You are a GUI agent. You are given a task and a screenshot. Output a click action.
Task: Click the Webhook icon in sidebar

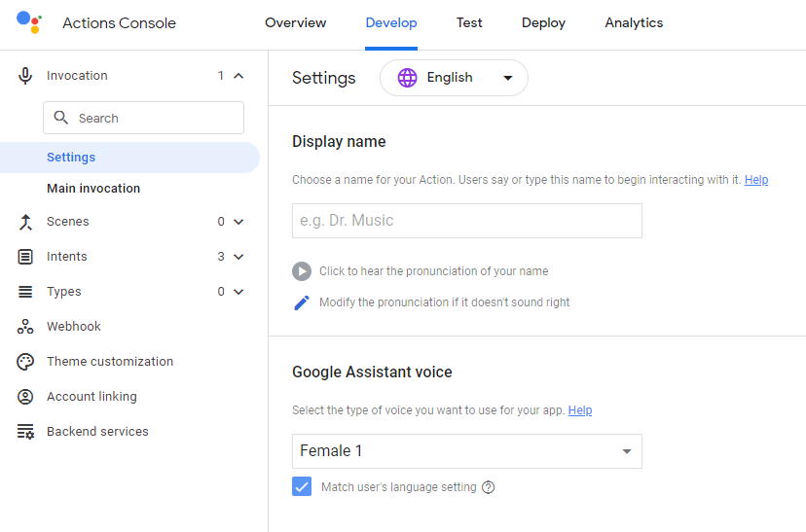pyautogui.click(x=25, y=327)
